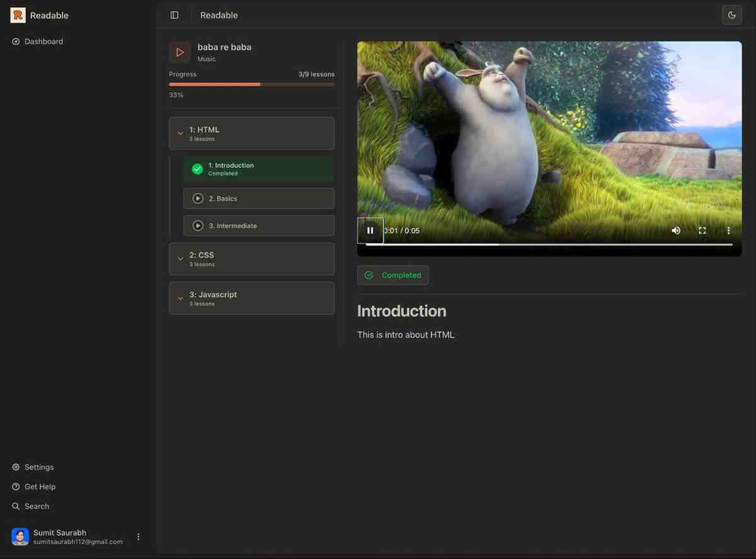Select the green completed check on Introduction

(197, 169)
